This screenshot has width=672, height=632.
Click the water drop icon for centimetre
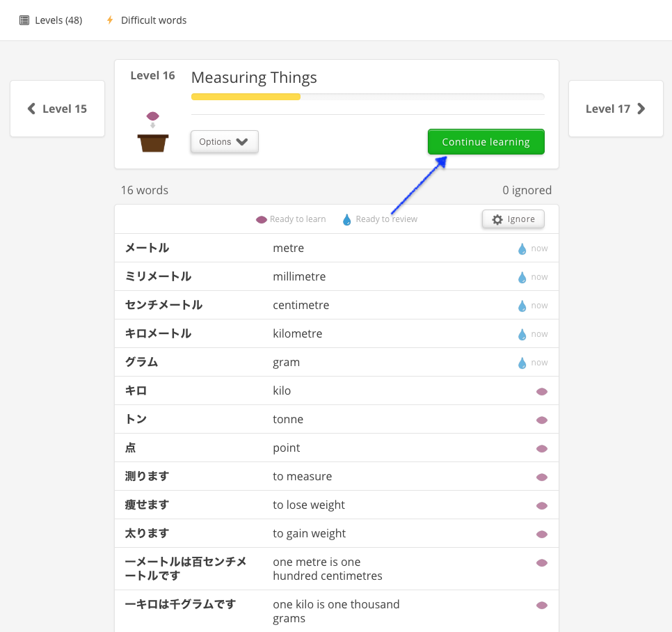[522, 306]
